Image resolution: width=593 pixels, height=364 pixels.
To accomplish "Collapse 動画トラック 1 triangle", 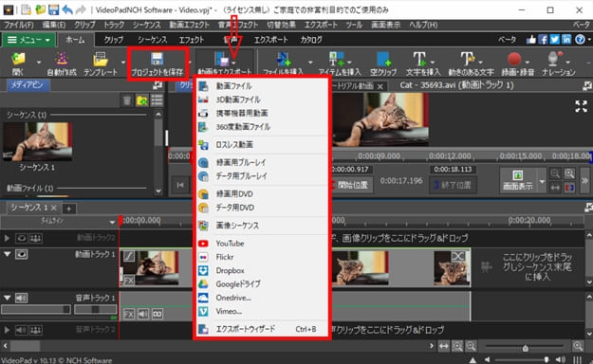I will [7, 254].
